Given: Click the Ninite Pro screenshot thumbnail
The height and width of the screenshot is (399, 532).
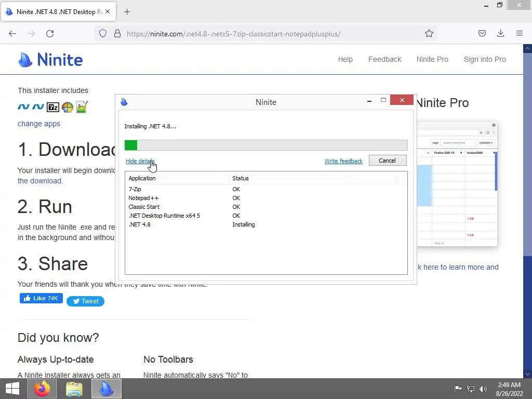Looking at the screenshot, I should 457,183.
